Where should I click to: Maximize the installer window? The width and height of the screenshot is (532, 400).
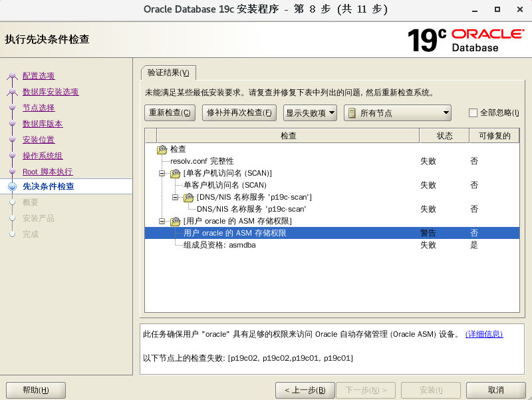click(497, 9)
